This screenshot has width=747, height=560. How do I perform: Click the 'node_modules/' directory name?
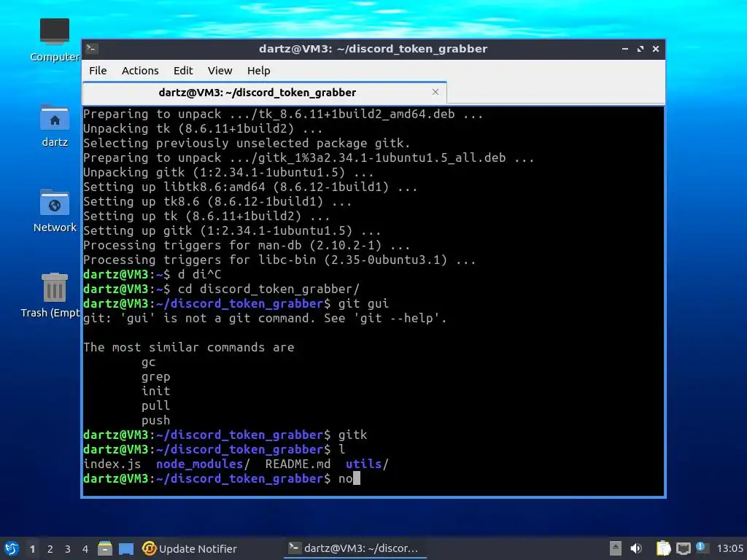(x=203, y=464)
